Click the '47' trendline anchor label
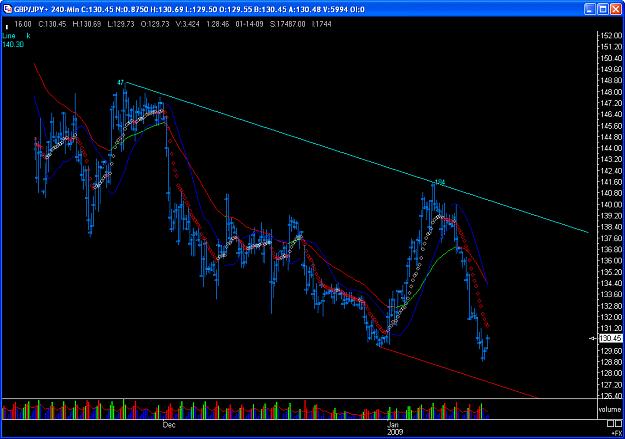Image resolution: width=625 pixels, height=439 pixels. (120, 83)
